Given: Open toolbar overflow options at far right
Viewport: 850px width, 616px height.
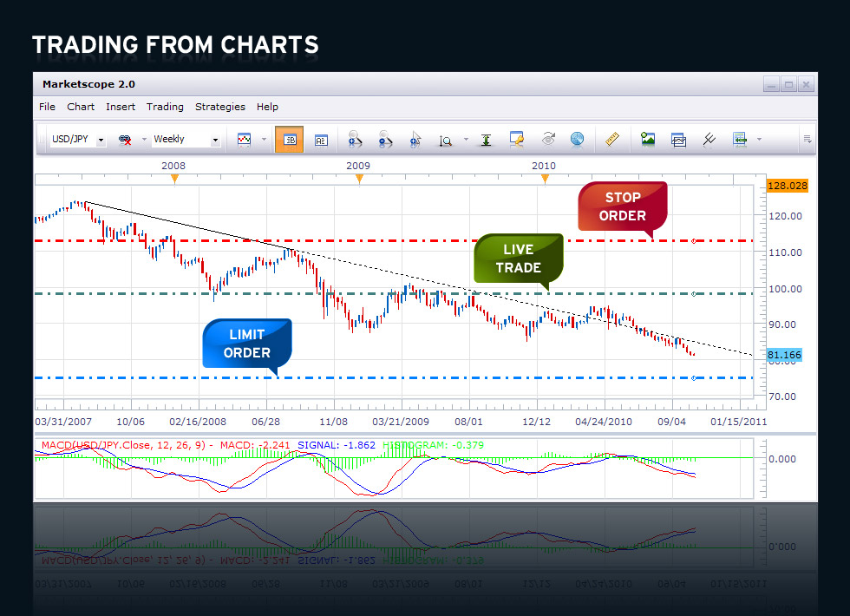Looking at the screenshot, I should coord(807,140).
